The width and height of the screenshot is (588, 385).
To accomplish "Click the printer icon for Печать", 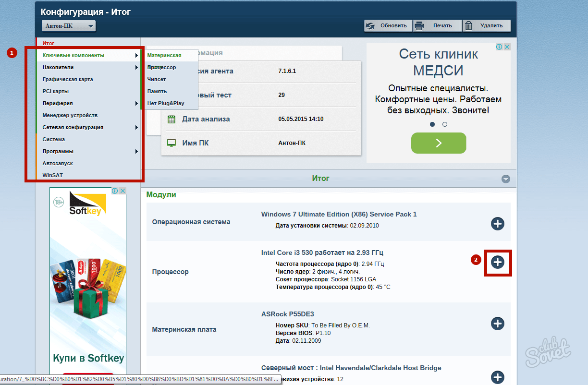I will click(x=419, y=26).
